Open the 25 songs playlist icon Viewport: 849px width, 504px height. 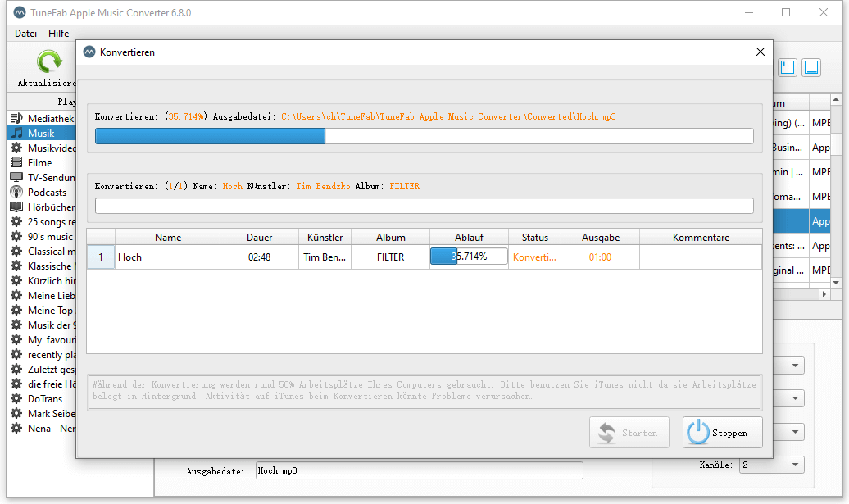[16, 221]
